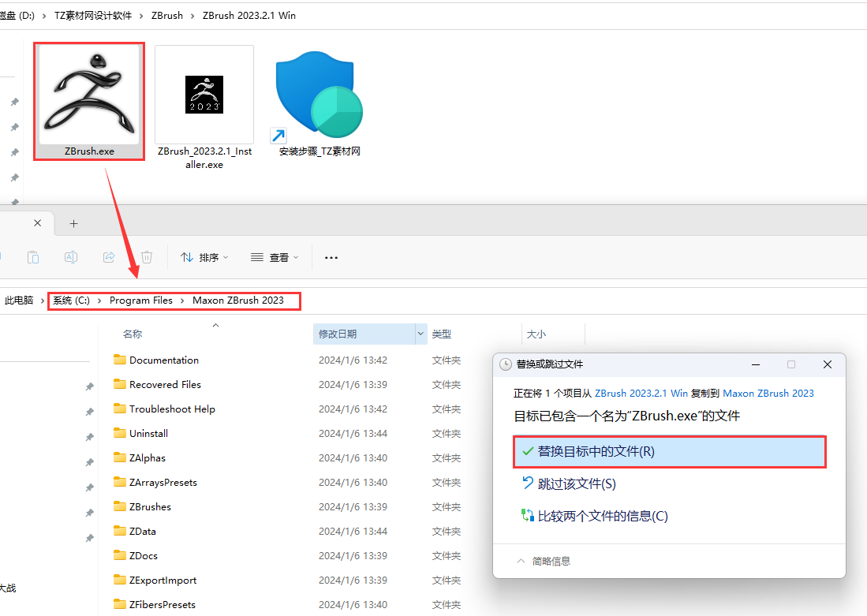This screenshot has width=867, height=616.
Task: Click the delete trash icon in the toolbar
Action: tap(147, 257)
